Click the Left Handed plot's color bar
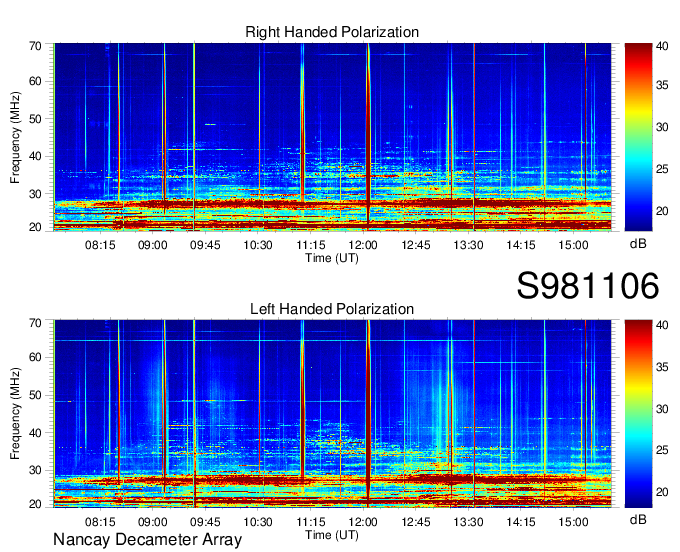 (638, 414)
